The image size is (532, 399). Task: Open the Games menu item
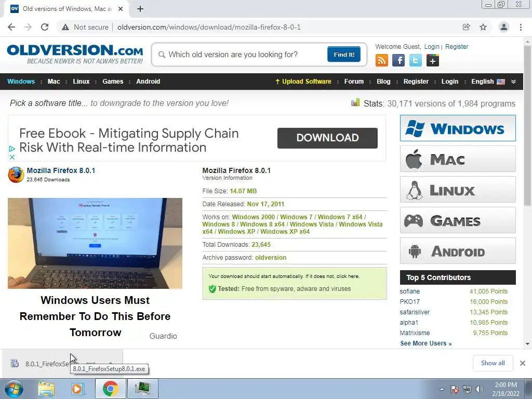tap(113, 82)
